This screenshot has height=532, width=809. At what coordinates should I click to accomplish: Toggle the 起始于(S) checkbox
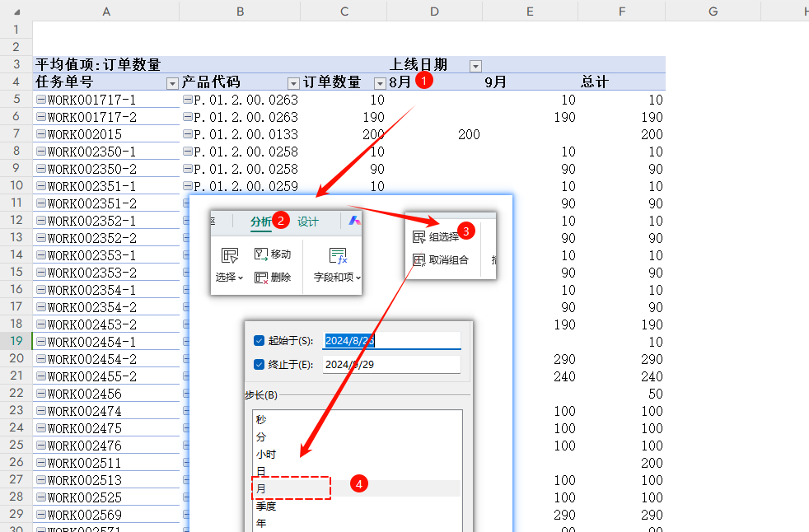[x=259, y=341]
